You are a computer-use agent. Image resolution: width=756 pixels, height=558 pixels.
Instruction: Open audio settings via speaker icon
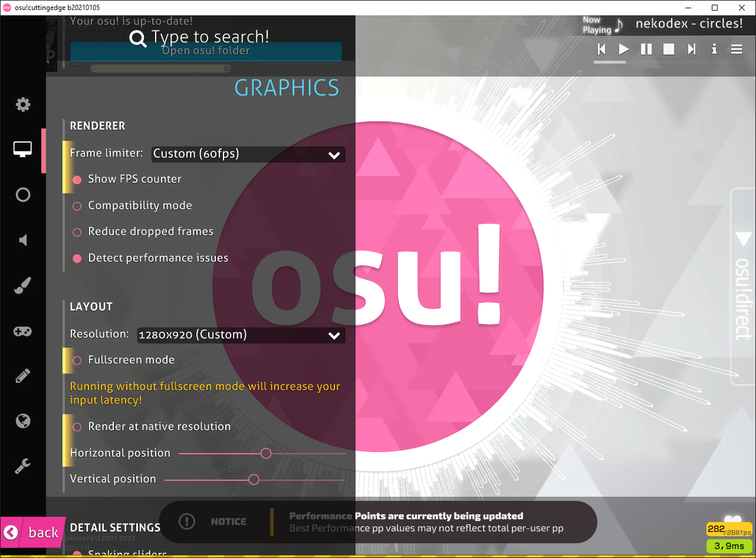pyautogui.click(x=22, y=240)
